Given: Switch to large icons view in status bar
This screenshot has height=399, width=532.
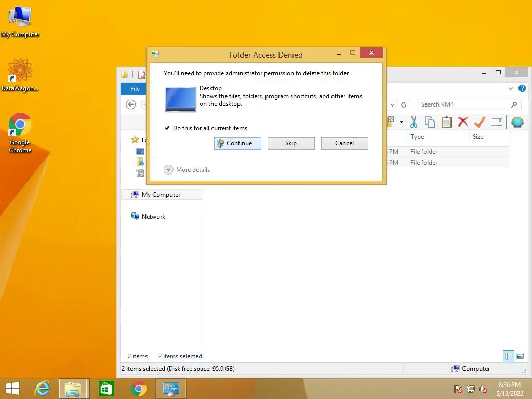Looking at the screenshot, I should pyautogui.click(x=520, y=356).
